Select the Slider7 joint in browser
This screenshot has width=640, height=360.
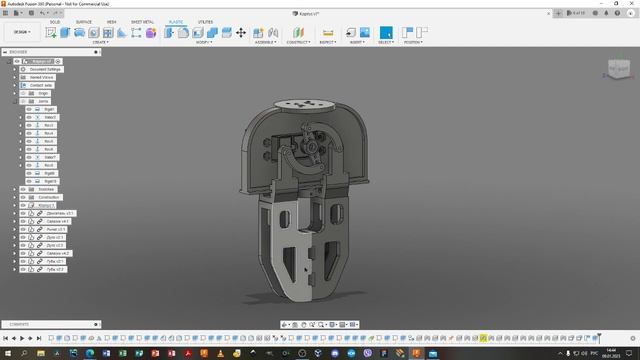(42, 157)
